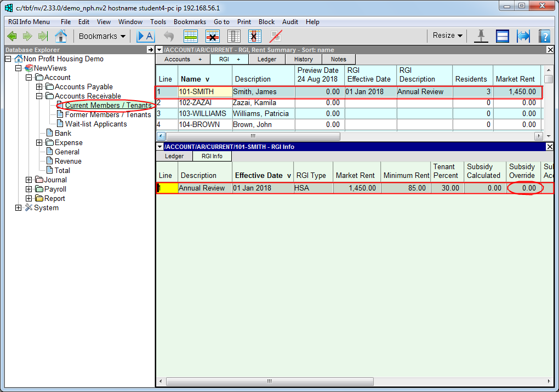Screen dimensions: 559x392
Task: Click the horizontal double-arrow width icon
Action: 523,36
